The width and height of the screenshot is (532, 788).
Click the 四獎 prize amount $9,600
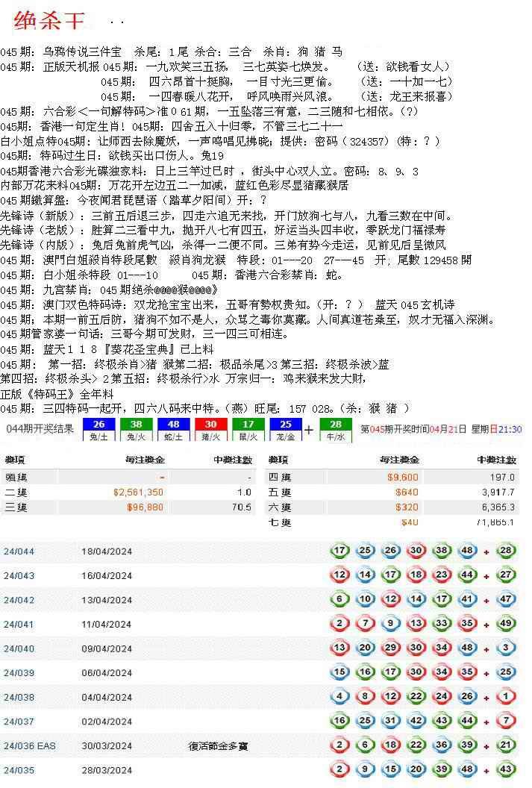pyautogui.click(x=402, y=478)
